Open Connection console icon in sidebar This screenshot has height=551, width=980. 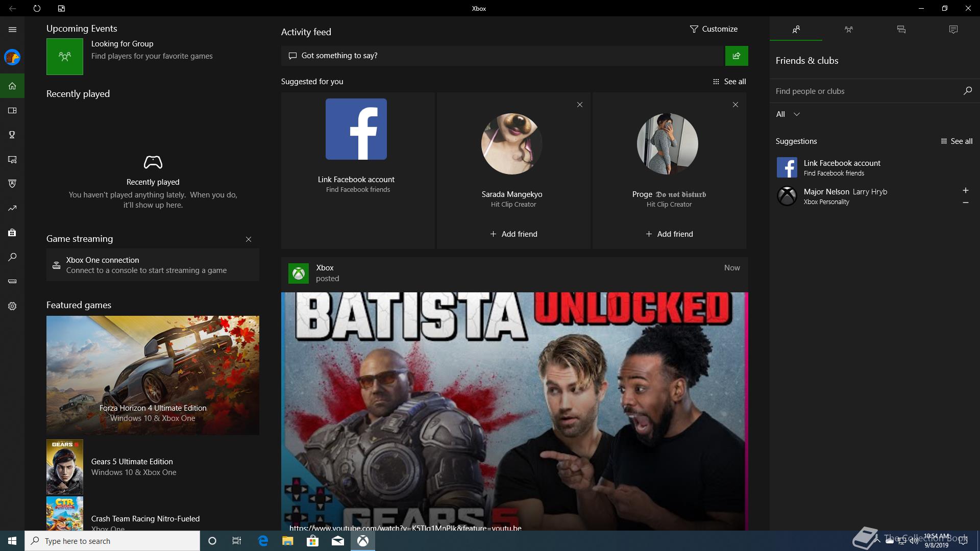coord(12,281)
